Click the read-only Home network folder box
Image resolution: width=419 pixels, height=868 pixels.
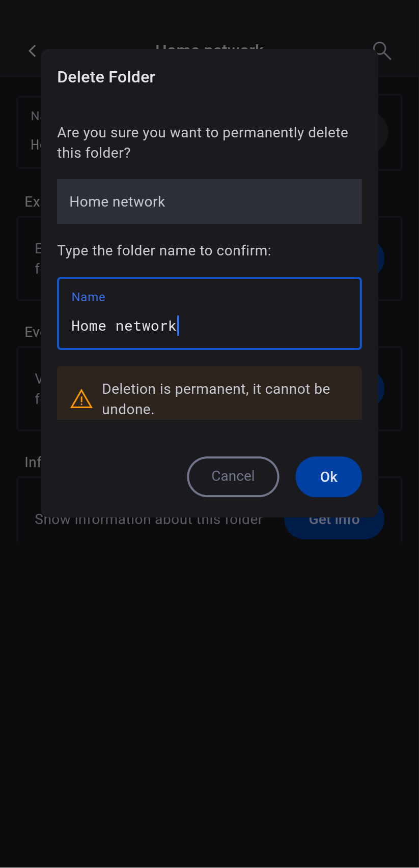click(x=209, y=201)
